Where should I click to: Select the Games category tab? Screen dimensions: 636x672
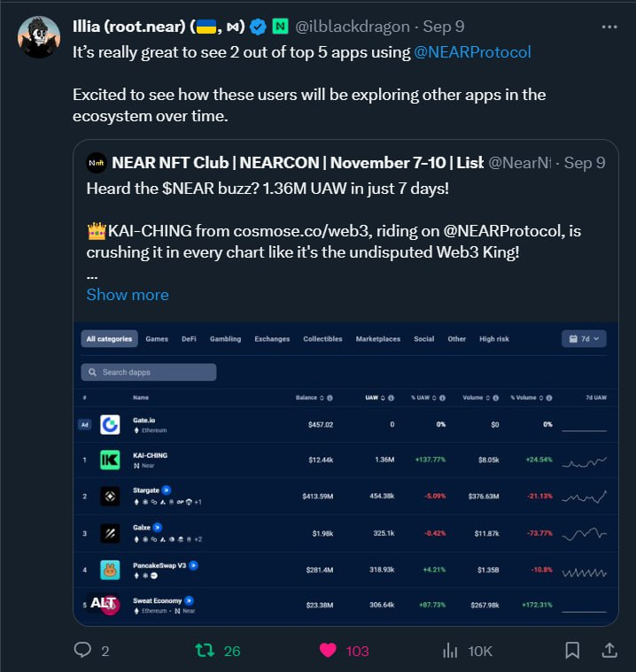point(157,339)
